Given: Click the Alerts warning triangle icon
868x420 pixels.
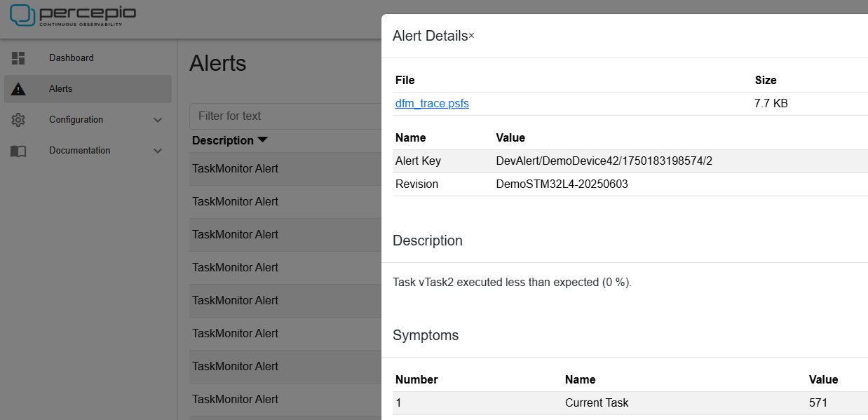Looking at the screenshot, I should click(x=18, y=88).
